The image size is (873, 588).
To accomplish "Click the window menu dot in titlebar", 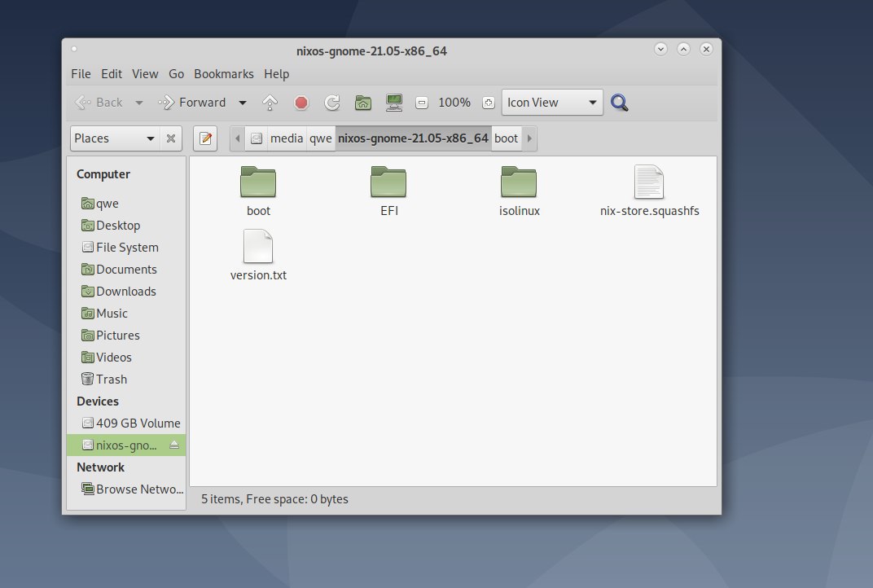I will pos(74,49).
